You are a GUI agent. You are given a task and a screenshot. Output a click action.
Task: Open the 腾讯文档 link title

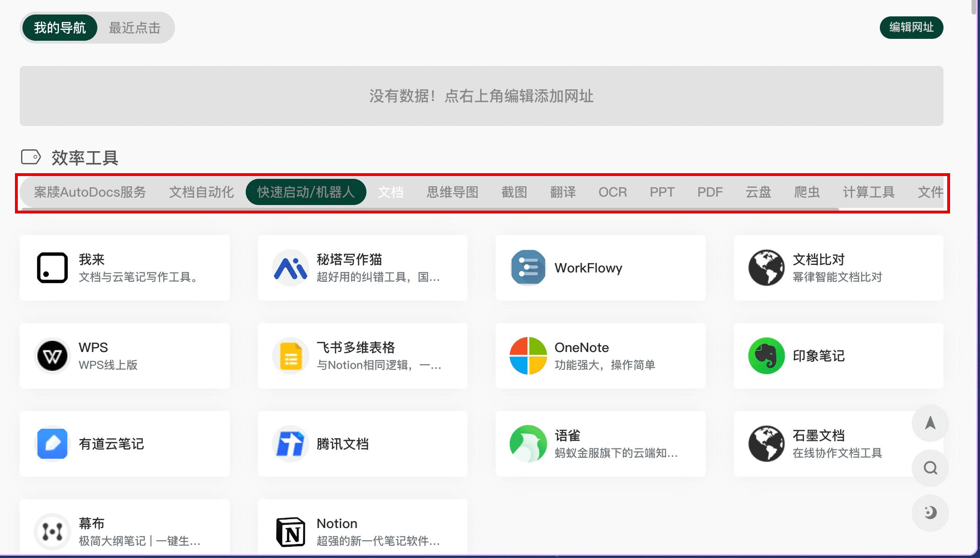pos(343,444)
